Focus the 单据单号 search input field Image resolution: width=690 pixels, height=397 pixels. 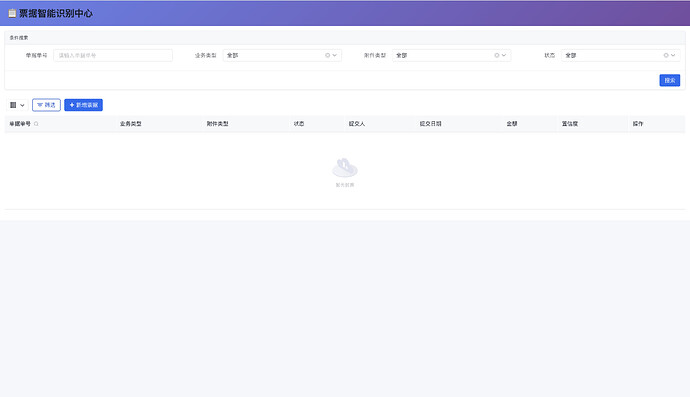coord(113,55)
